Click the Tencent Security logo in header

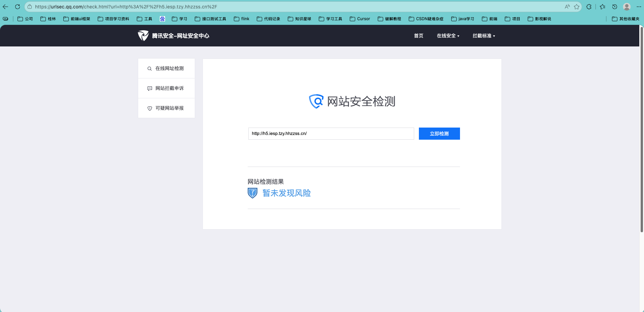coord(174,36)
